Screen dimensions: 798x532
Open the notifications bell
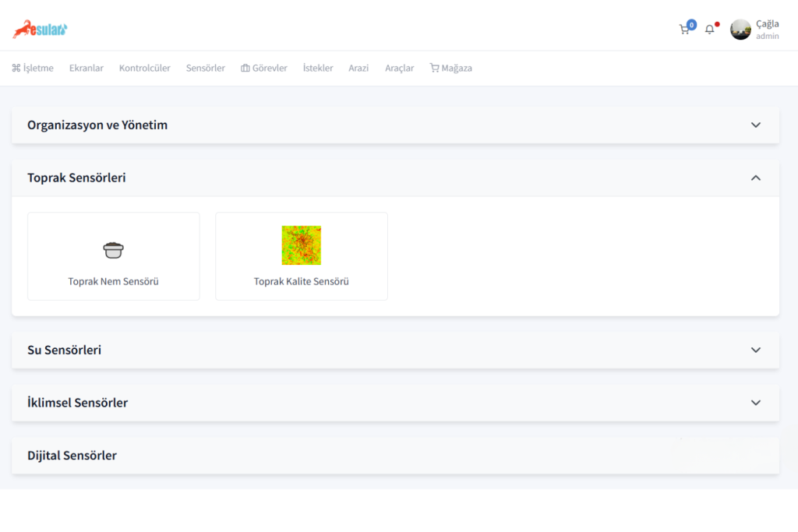click(x=709, y=30)
